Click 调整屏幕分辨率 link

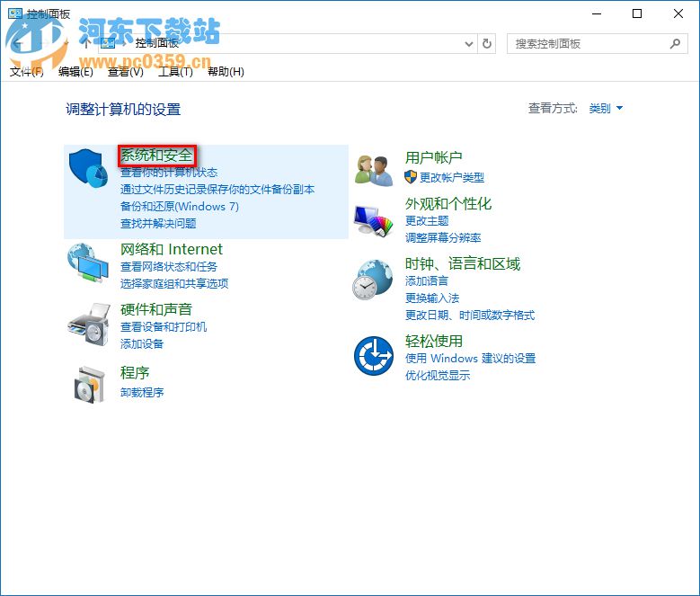(x=443, y=237)
